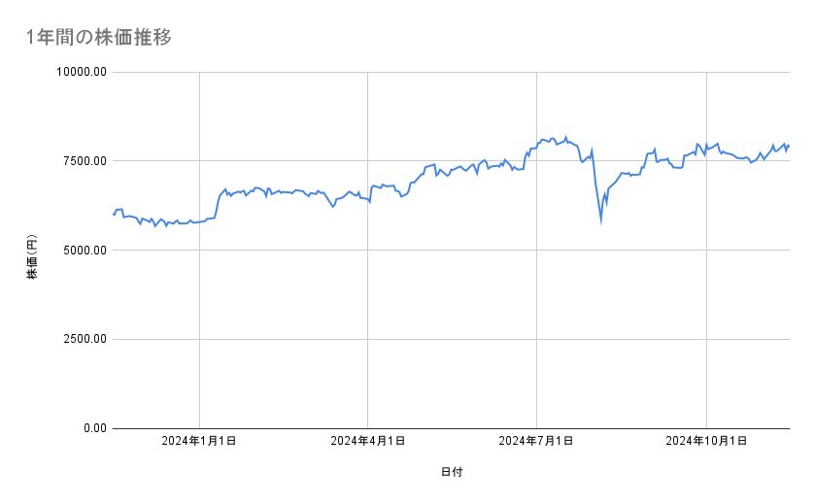Click the line's lowest point before 2024年1月1日

click(x=154, y=226)
